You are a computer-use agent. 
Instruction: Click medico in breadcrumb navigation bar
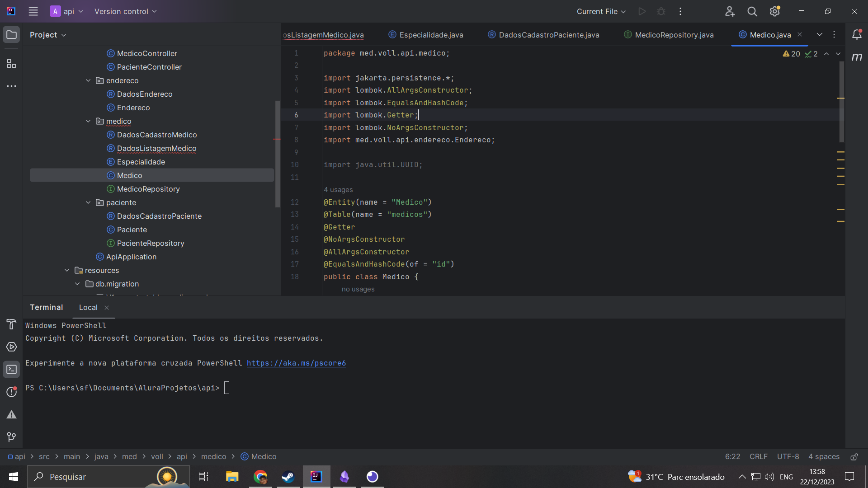pos(213,456)
